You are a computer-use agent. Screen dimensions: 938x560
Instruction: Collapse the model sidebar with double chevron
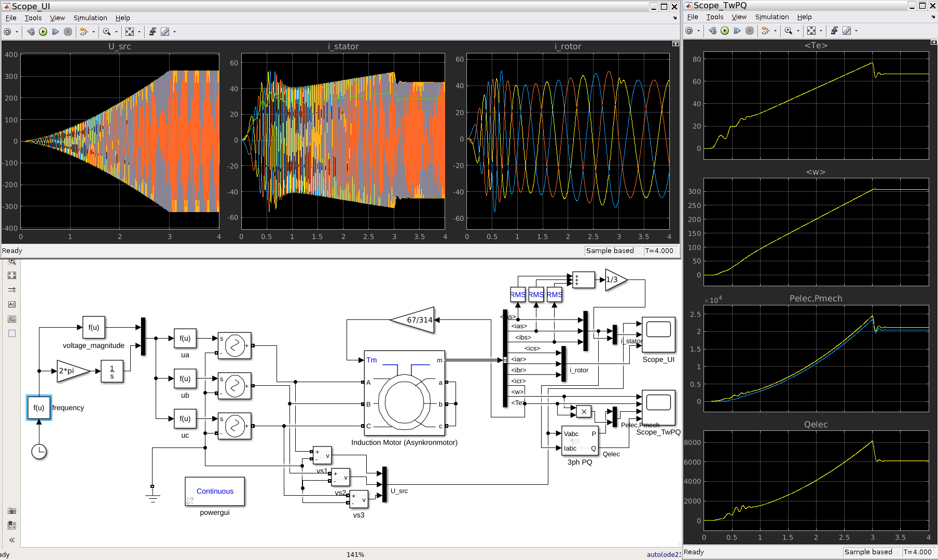12,540
